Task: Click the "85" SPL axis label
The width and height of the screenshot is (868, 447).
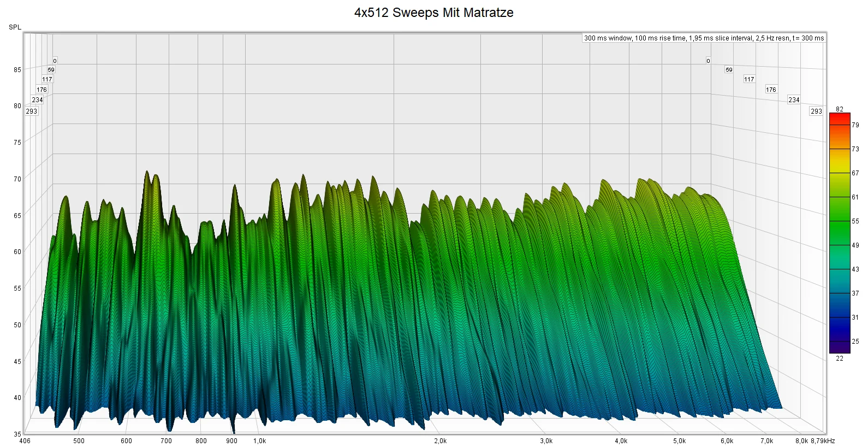Action: (17, 70)
